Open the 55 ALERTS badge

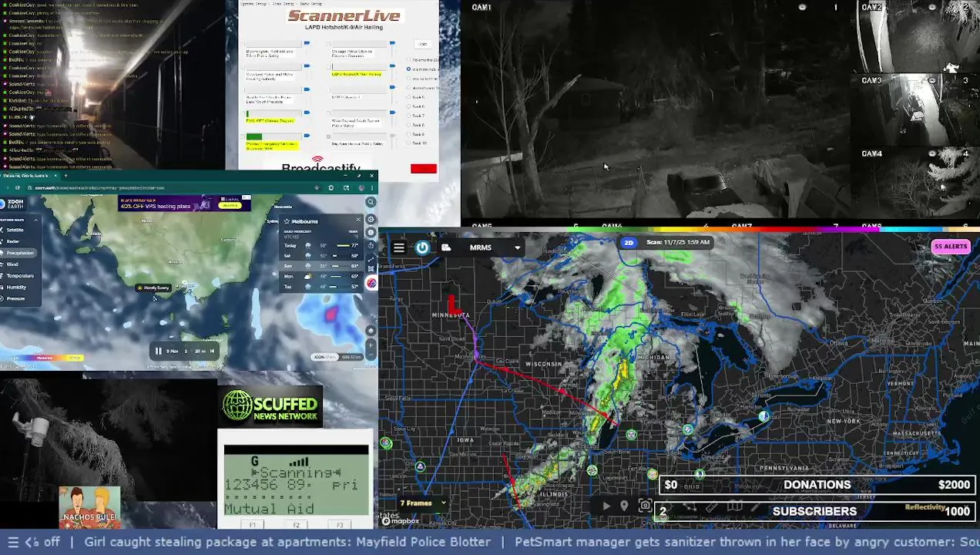point(950,247)
